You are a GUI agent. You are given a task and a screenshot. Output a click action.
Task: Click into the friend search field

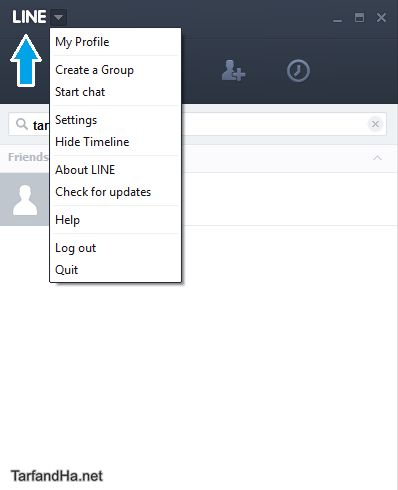tap(197, 124)
